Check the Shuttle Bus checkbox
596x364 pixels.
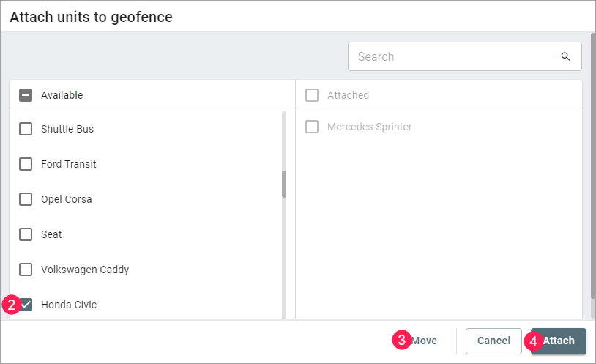coord(26,129)
